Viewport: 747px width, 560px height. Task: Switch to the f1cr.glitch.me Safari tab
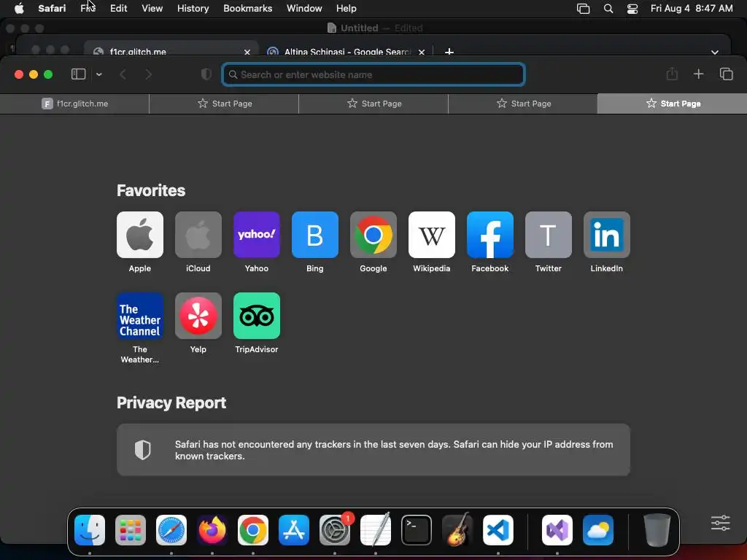[75, 104]
